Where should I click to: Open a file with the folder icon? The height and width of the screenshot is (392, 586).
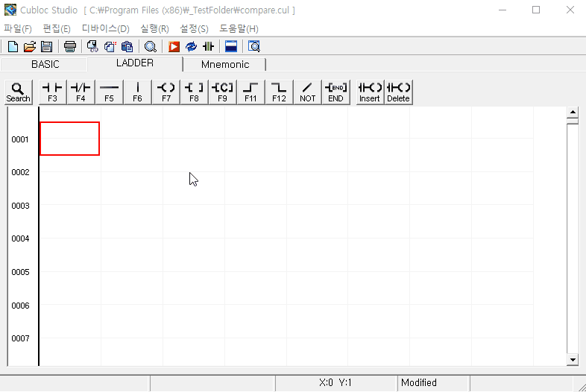pos(30,47)
